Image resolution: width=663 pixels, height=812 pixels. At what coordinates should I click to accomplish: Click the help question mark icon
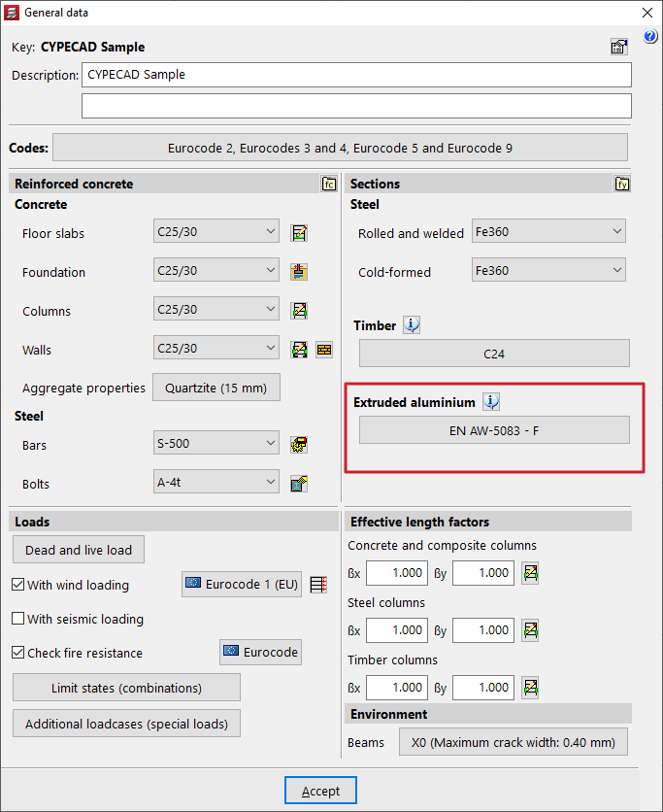click(650, 37)
